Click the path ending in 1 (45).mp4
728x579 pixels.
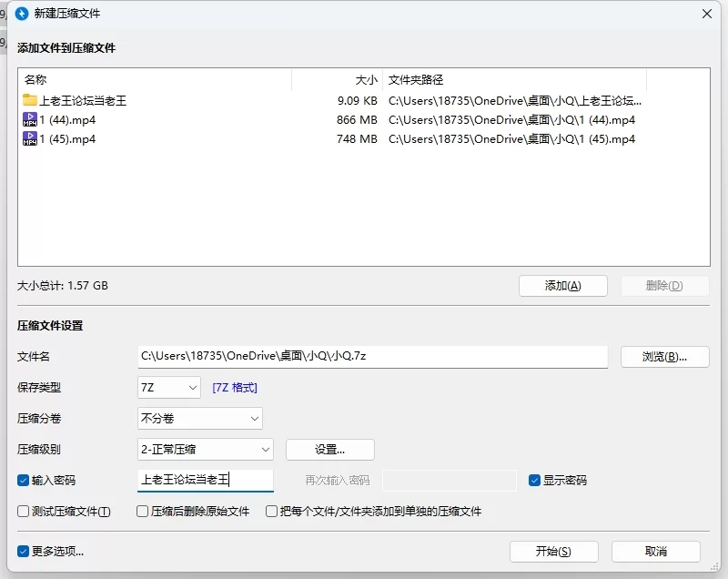[511, 138]
